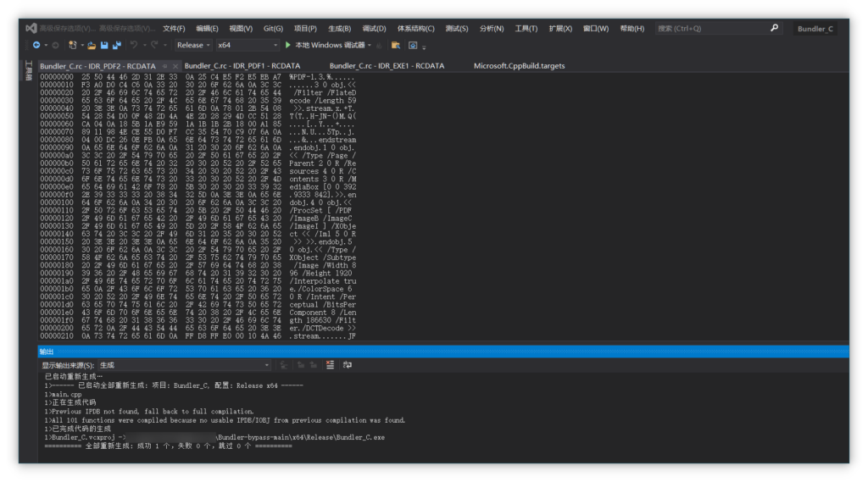868x482 pixels.
Task: Click the navigate forward arrow icon
Action: click(x=55, y=45)
